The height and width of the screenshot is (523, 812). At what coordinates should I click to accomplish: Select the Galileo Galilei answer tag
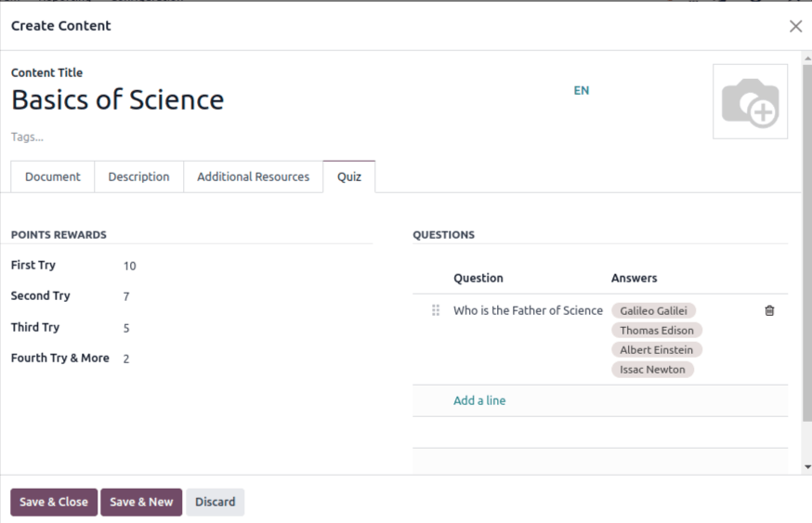(653, 310)
